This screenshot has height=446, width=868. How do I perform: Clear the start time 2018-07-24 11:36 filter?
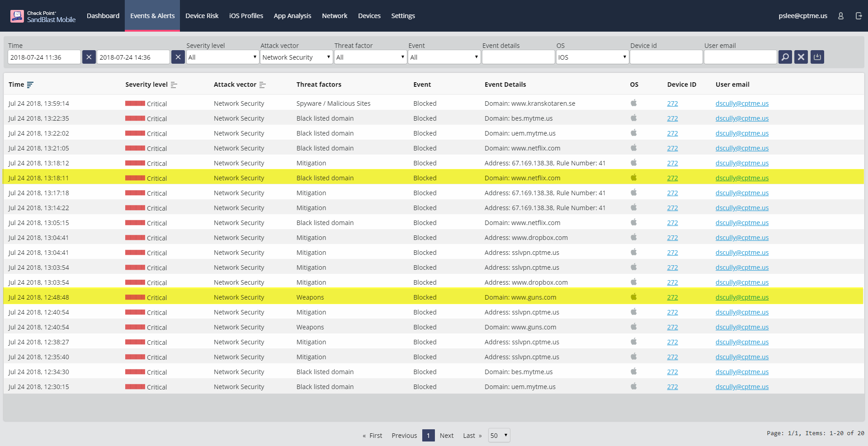pyautogui.click(x=89, y=57)
